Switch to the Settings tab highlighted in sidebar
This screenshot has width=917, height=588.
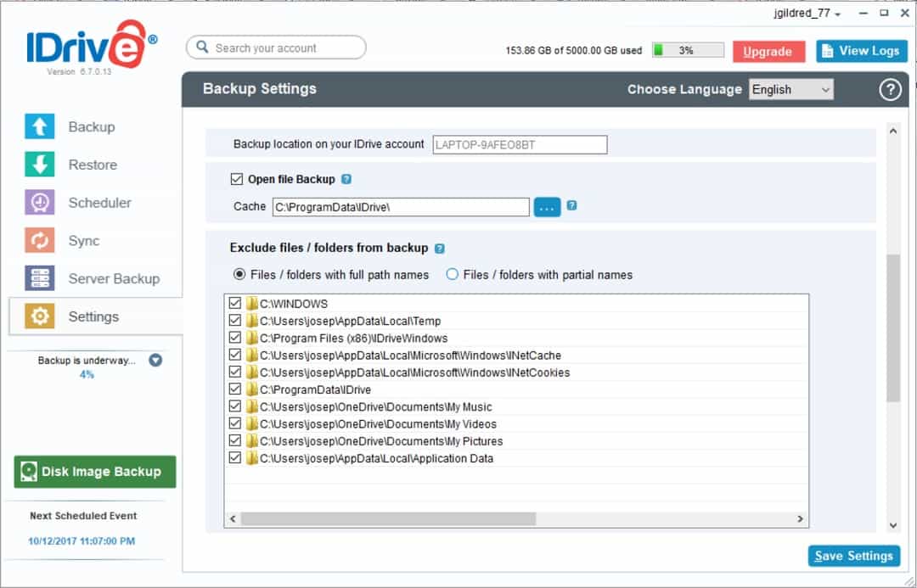[93, 316]
